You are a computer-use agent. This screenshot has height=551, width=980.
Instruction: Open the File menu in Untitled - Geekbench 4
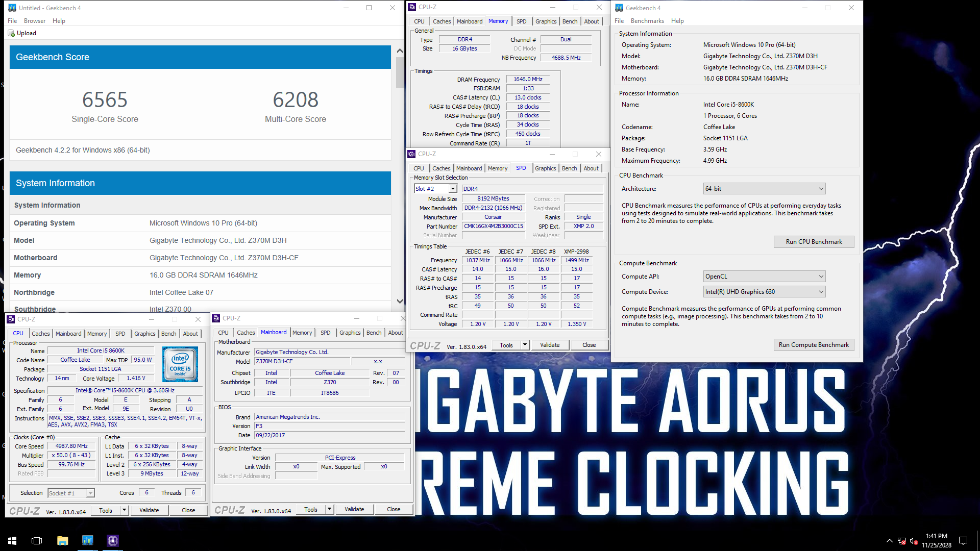tap(12, 21)
